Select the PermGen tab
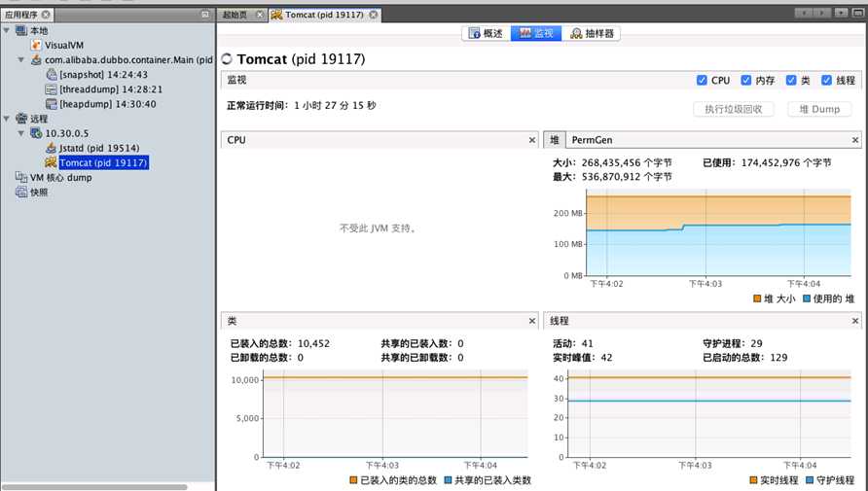This screenshot has width=868, height=491. tap(592, 140)
